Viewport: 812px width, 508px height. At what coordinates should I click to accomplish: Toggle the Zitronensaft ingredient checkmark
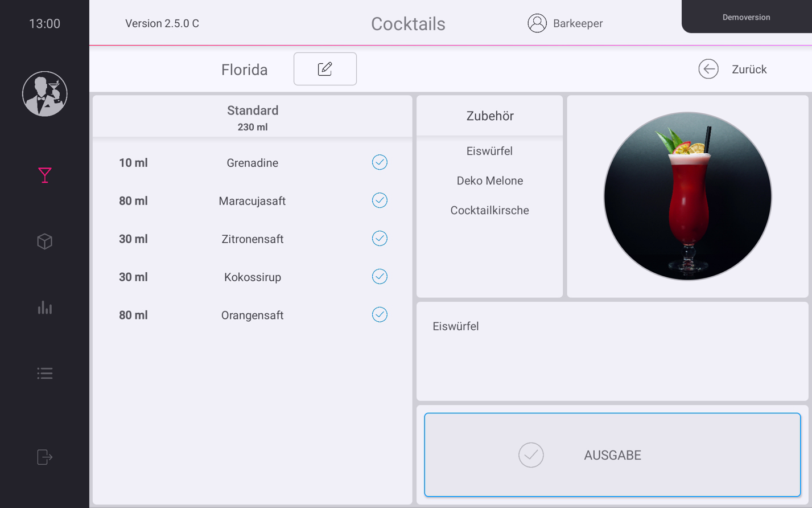[x=380, y=239]
